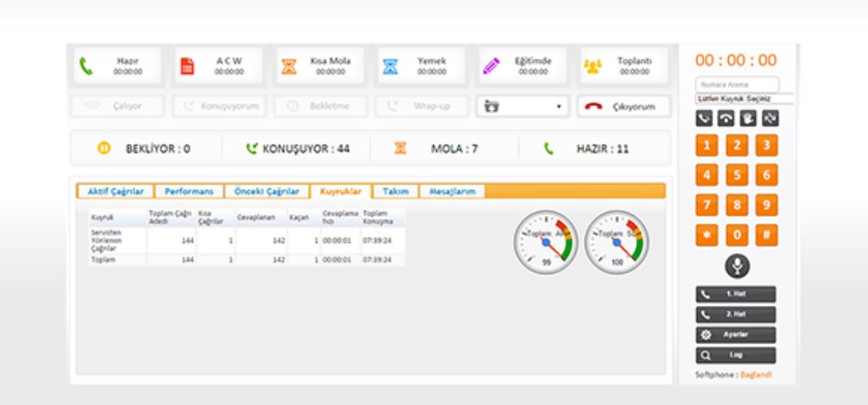
Task: Dial digit 2 on keypad
Action: coord(737,146)
